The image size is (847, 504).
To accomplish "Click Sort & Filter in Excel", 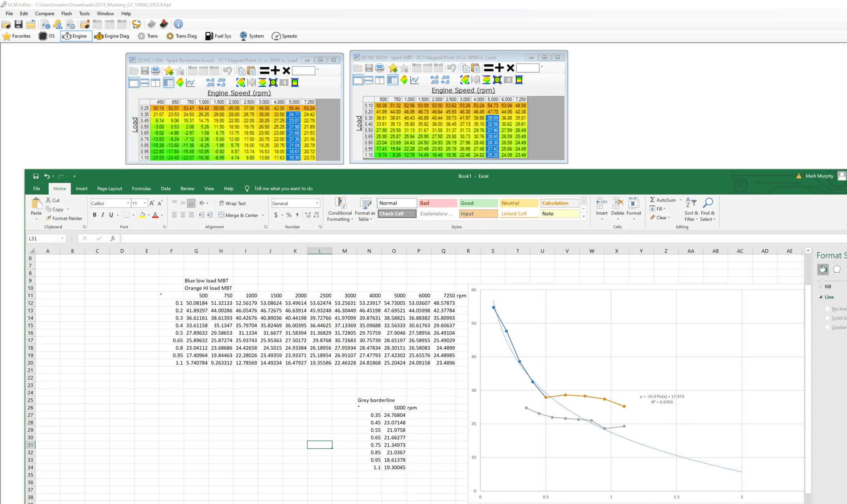I will tap(691, 209).
